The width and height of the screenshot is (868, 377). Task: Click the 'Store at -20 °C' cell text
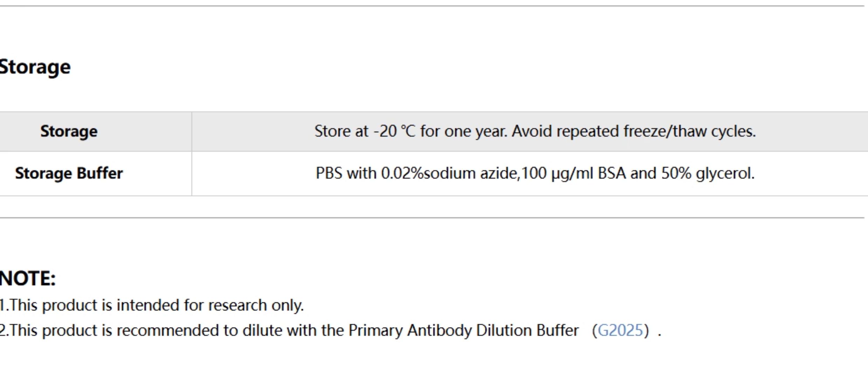[x=535, y=131]
